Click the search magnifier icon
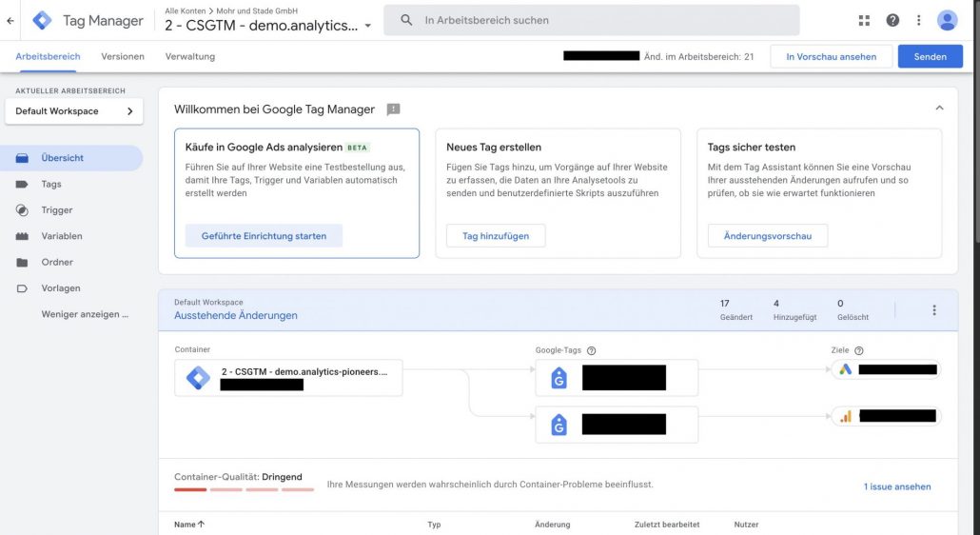The height and width of the screenshot is (535, 980). pos(406,20)
